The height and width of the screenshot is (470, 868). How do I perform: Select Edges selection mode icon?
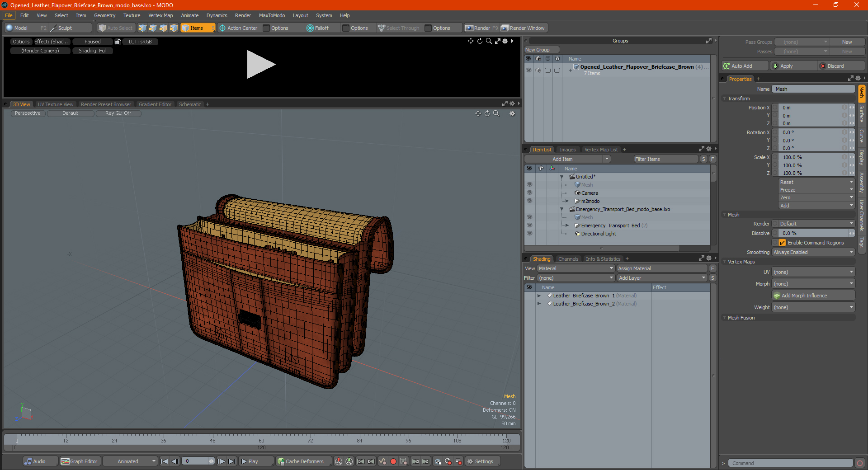pyautogui.click(x=153, y=28)
